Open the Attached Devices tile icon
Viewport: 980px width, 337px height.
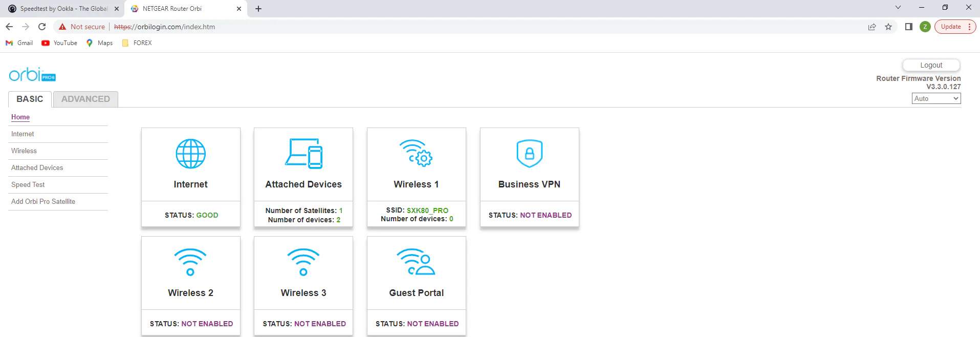[x=303, y=153]
